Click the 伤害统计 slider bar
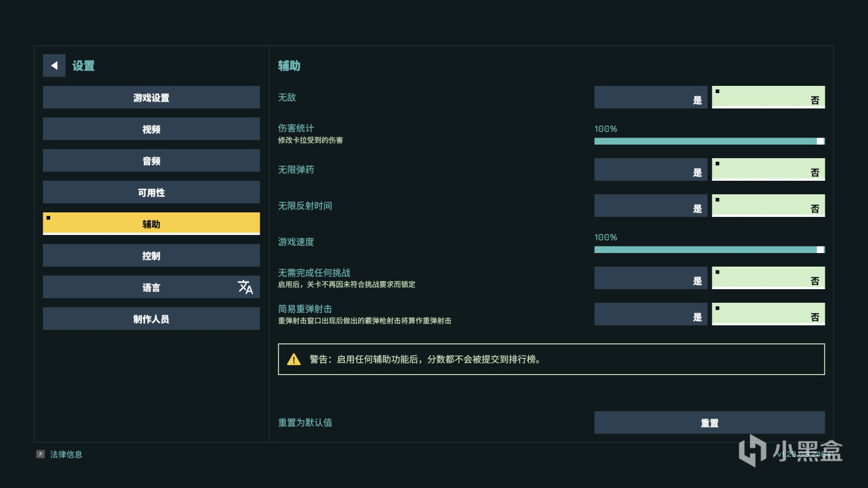Screen dimensions: 868x488 click(x=709, y=141)
